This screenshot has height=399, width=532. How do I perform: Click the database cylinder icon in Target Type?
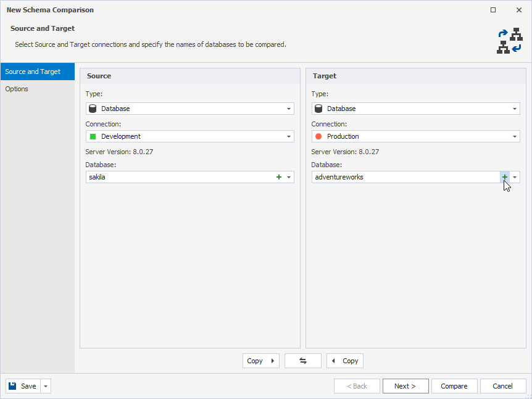click(x=318, y=109)
